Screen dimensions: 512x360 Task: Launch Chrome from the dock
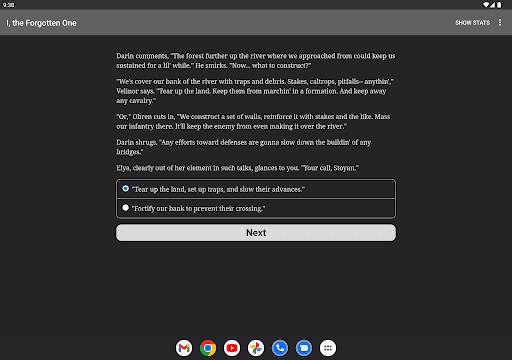pyautogui.click(x=208, y=348)
